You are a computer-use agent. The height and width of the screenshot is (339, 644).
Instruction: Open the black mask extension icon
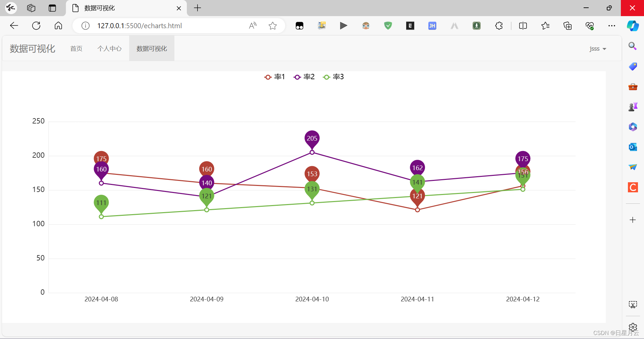300,26
